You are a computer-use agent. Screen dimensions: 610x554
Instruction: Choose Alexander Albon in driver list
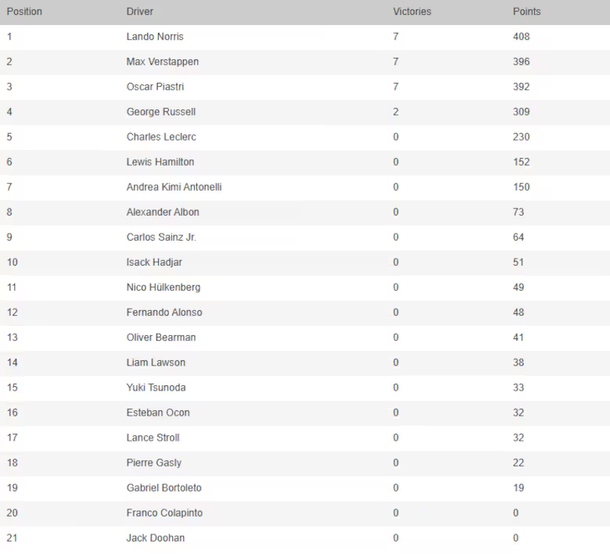coord(163,212)
